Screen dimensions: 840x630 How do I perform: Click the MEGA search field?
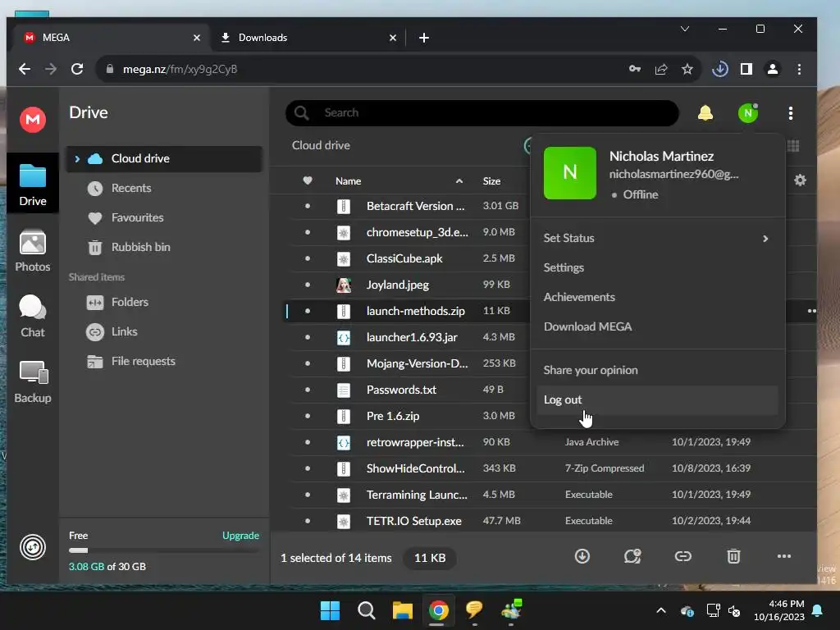coord(482,113)
